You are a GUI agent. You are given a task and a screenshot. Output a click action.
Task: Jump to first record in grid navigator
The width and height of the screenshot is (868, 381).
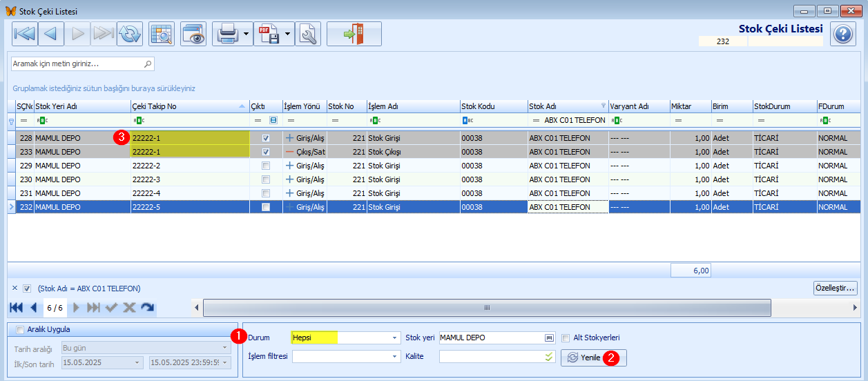point(15,307)
